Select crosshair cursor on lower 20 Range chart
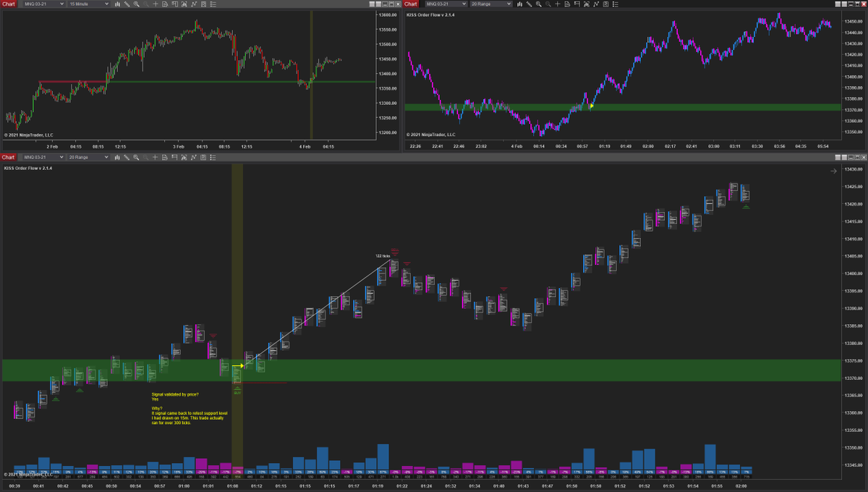 pyautogui.click(x=155, y=157)
